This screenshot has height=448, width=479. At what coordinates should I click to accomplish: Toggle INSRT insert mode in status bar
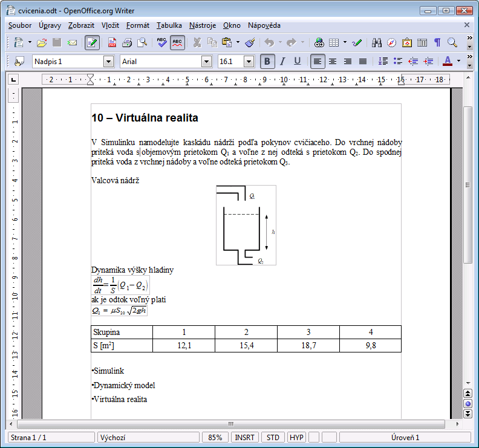(245, 438)
